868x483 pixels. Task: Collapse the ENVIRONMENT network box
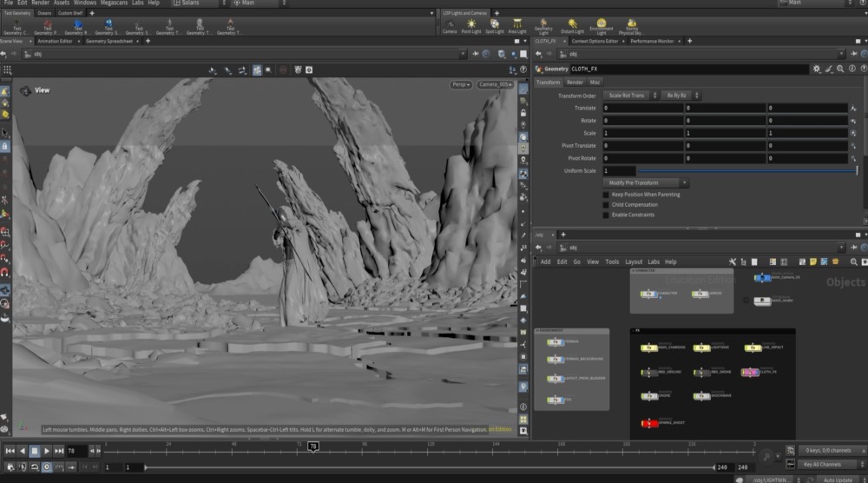pyautogui.click(x=537, y=331)
